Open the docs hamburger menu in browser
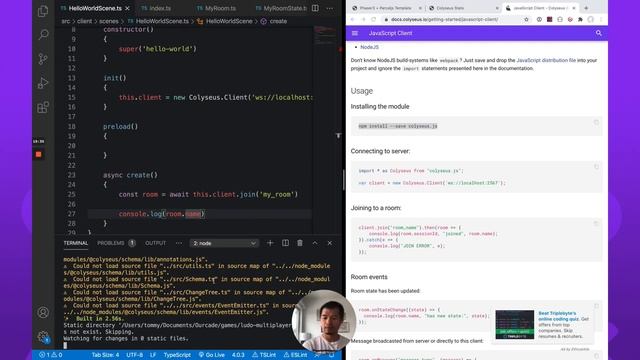This screenshot has width=640, height=360. tap(355, 33)
